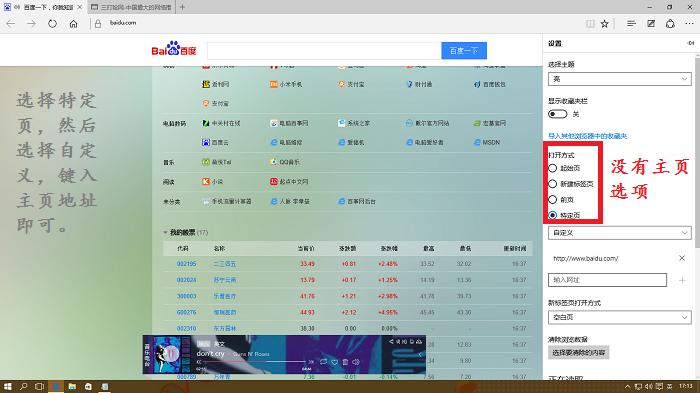Click the share icon in toolbar
The image size is (700, 393).
pyautogui.click(x=670, y=24)
